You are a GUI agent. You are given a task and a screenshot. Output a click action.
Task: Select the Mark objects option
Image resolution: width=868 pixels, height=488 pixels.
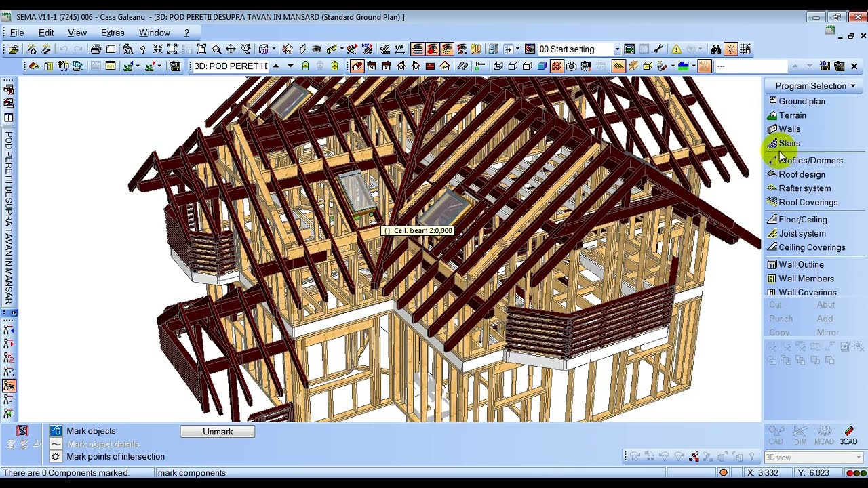[x=91, y=431]
